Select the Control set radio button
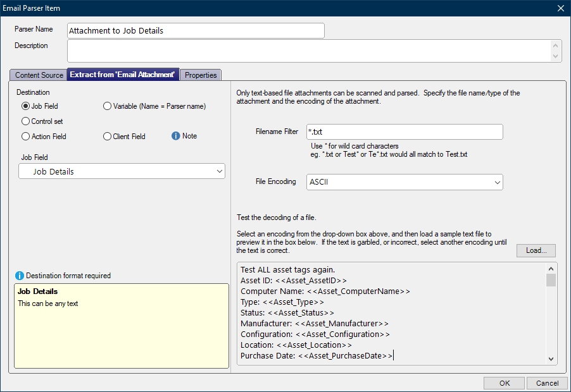Screen dimensions: 571x392 25,121
